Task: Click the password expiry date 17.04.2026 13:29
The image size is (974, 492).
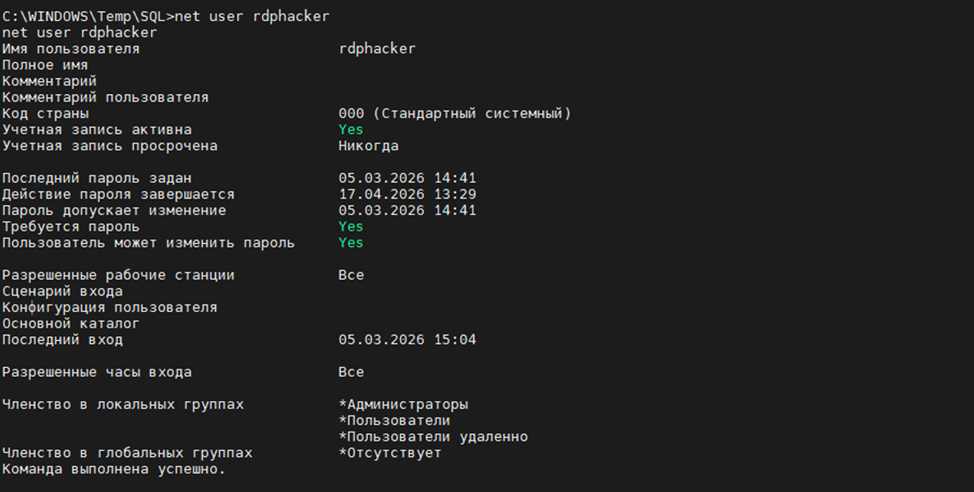Action: point(407,194)
